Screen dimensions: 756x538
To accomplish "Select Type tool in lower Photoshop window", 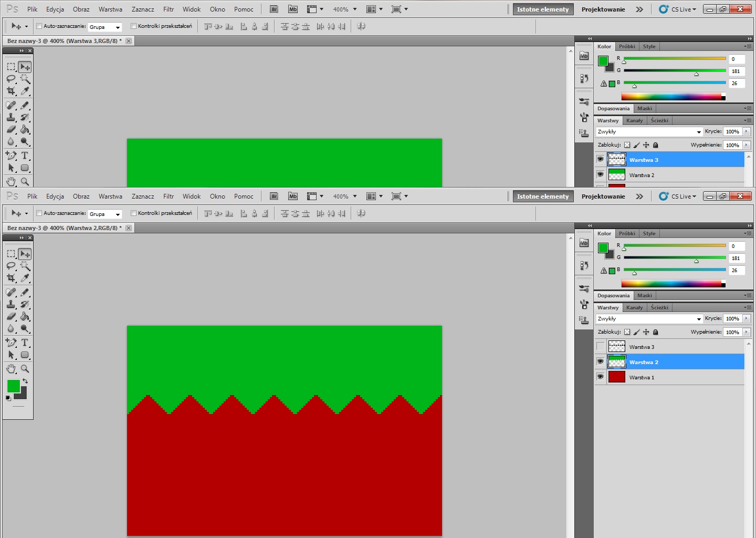I will [25, 343].
